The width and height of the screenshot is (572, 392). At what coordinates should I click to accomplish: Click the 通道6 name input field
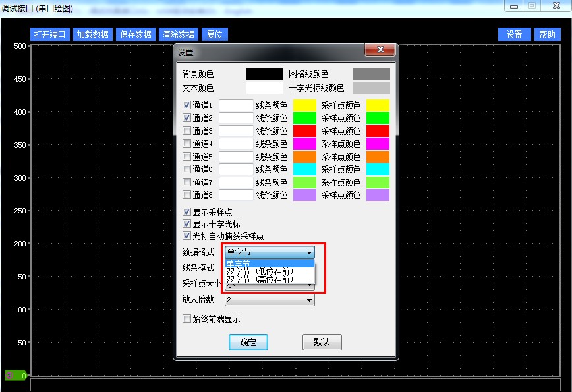(236, 169)
